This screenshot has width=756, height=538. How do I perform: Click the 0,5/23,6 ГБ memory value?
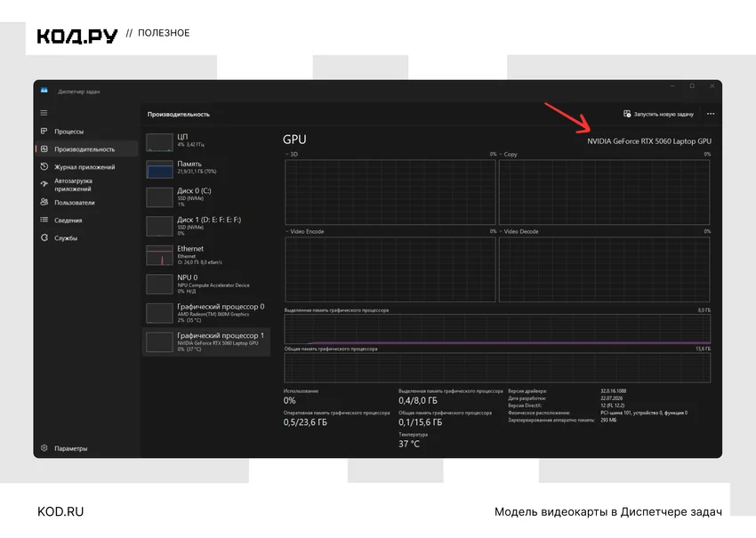coord(305,422)
